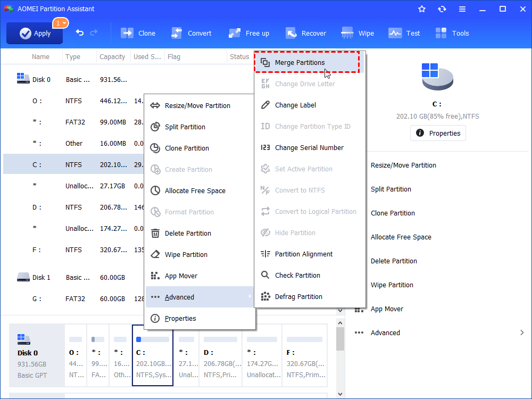Select the 174.27 unallocated space row
Image resolution: width=532 pixels, height=399 pixels.
tap(73, 228)
